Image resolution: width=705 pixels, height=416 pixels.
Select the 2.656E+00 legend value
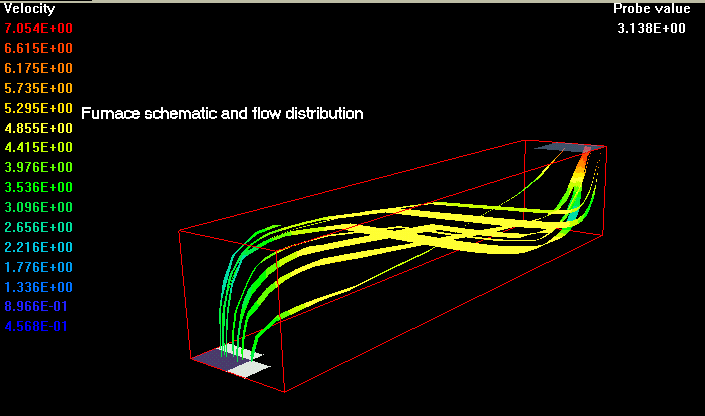coord(38,228)
